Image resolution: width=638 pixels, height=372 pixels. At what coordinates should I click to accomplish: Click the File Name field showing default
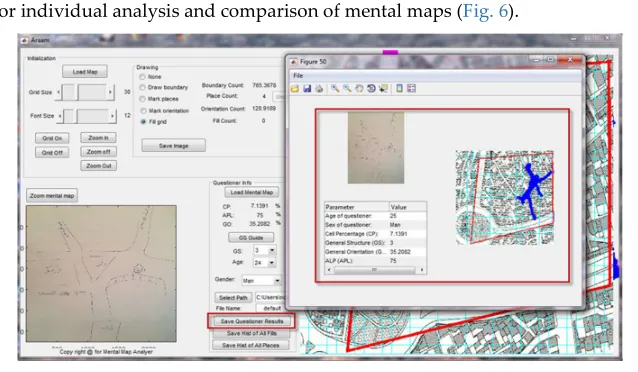click(x=270, y=308)
